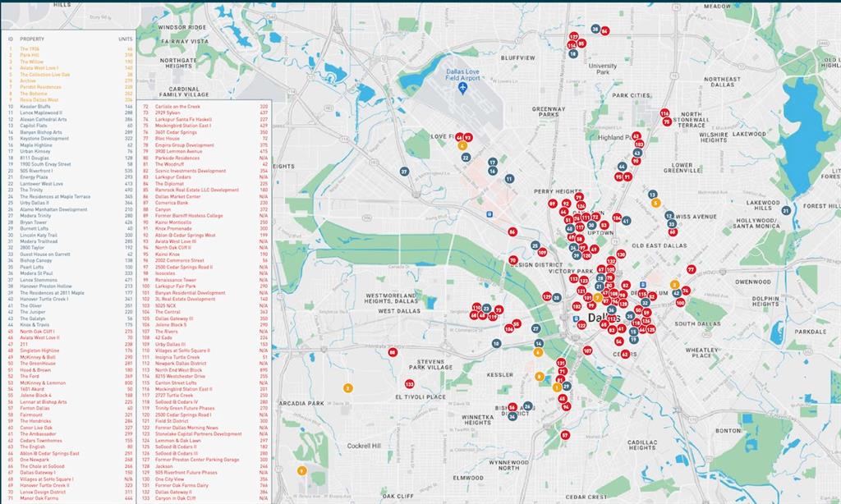Select orange marker 9 near Oak Cliff
The image size is (841, 504).
(302, 470)
